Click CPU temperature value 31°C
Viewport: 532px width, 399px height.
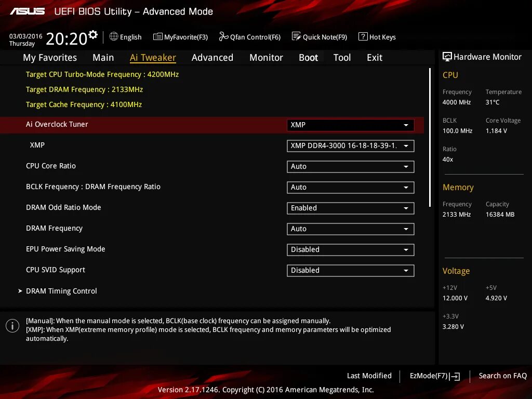click(493, 102)
